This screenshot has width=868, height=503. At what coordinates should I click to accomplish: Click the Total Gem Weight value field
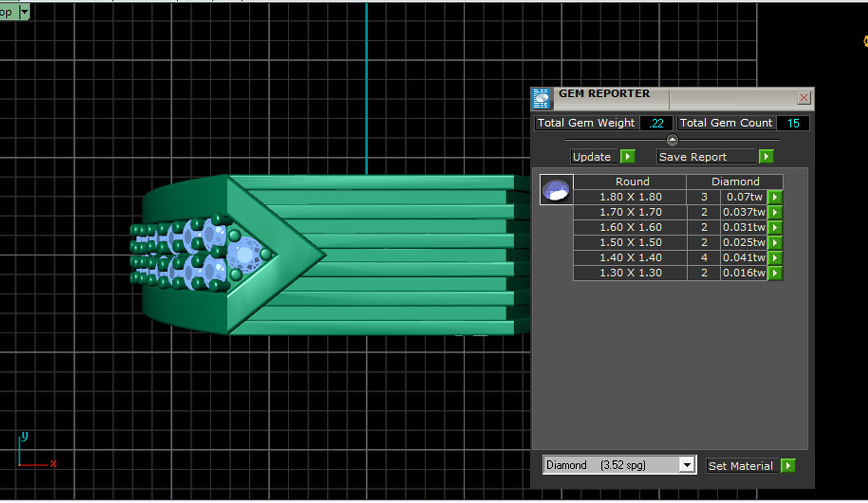(657, 123)
